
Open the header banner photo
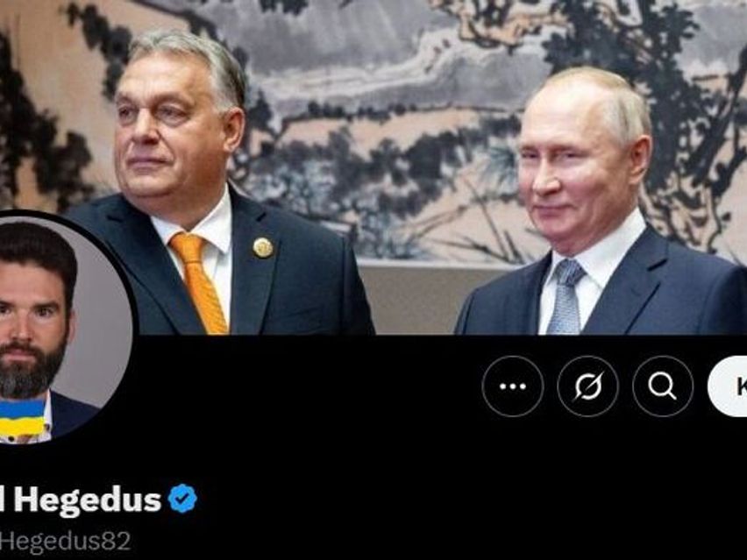coord(373,167)
